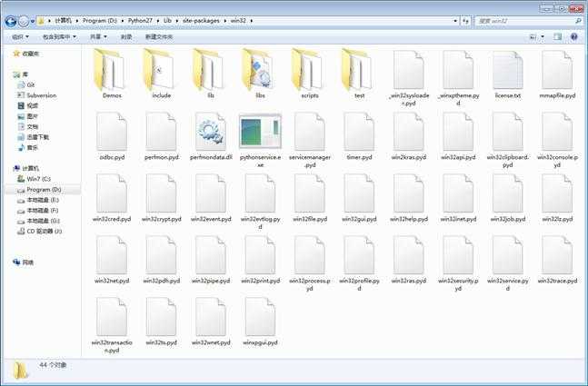Viewport: 588px width, 386px height.
Task: Click the search magnifier icon
Action: pyautogui.click(x=578, y=21)
